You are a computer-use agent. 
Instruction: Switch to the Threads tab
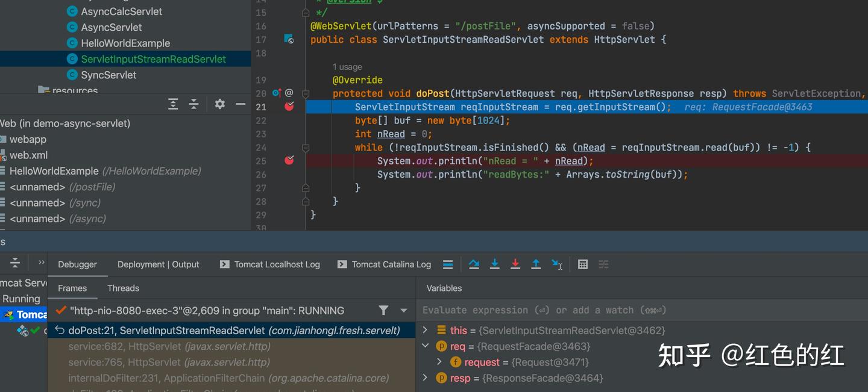pos(123,288)
